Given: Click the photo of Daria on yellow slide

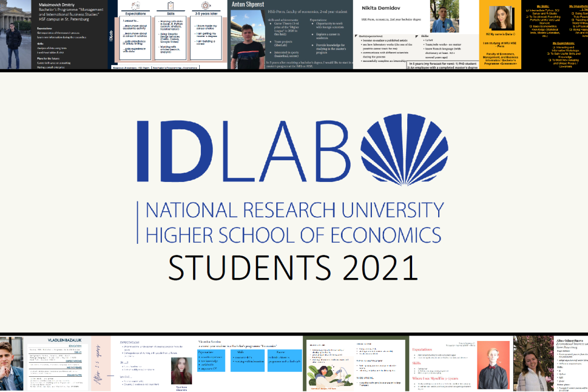Looking at the screenshot, I should pyautogui.click(x=502, y=19).
